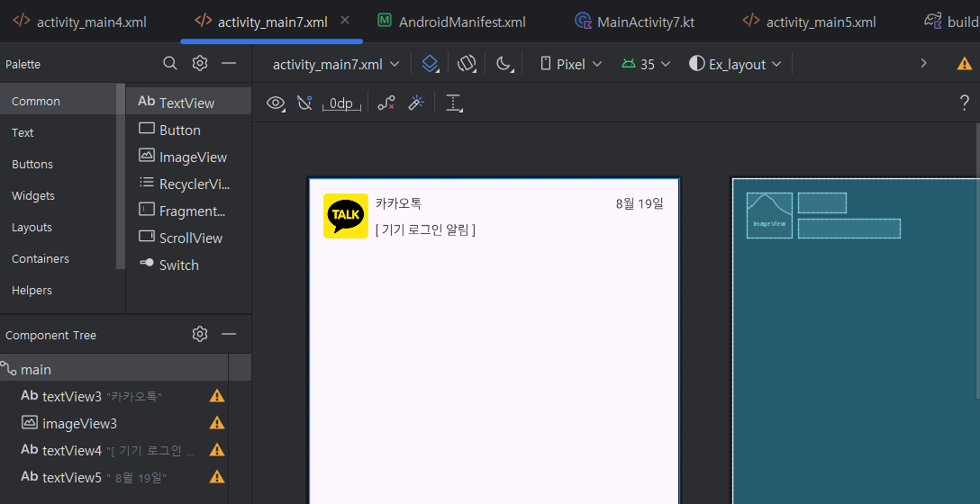This screenshot has width=980, height=504.
Task: Select [ 기기 로그인 알림 ] text in preview
Action: [x=426, y=229]
